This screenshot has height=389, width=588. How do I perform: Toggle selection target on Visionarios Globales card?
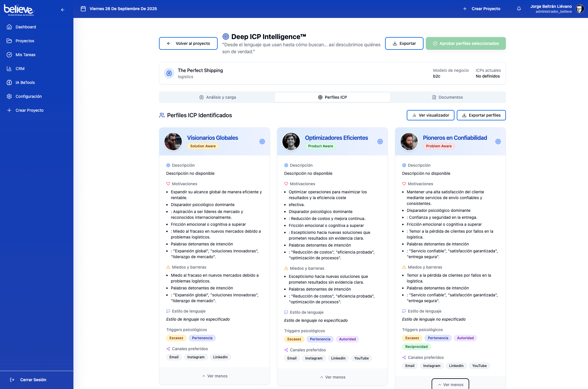click(262, 142)
